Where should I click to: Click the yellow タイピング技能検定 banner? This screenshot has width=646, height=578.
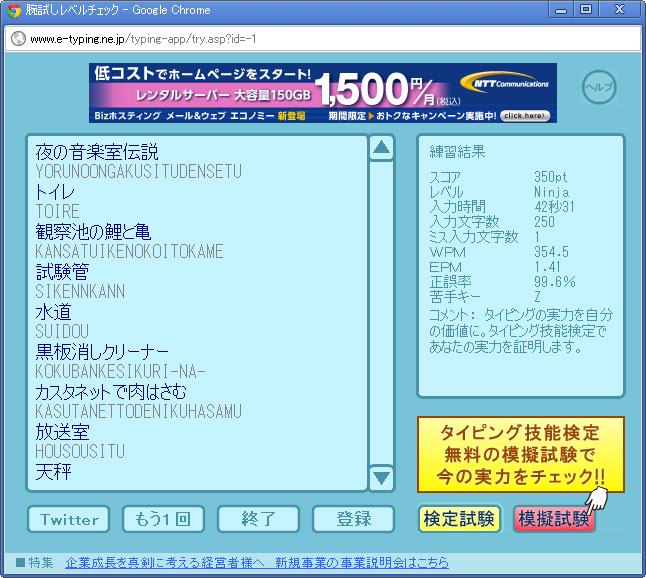point(520,455)
